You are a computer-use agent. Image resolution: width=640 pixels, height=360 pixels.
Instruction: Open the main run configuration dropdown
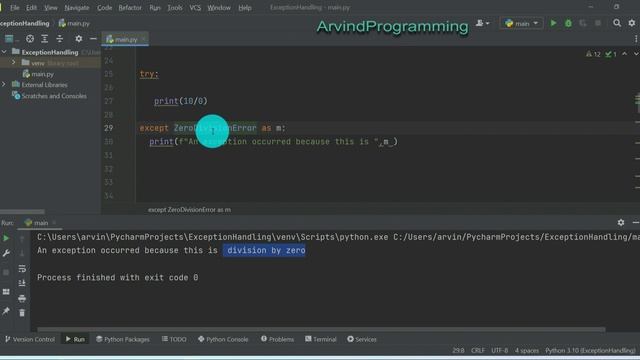[x=521, y=23]
